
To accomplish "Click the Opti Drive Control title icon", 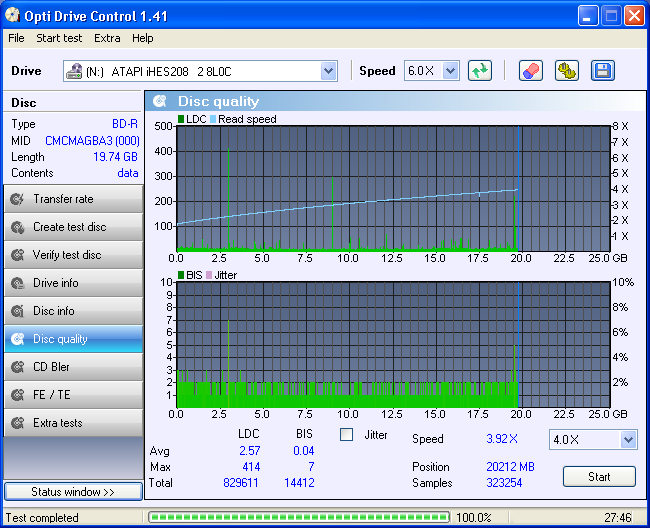I will coord(12,15).
